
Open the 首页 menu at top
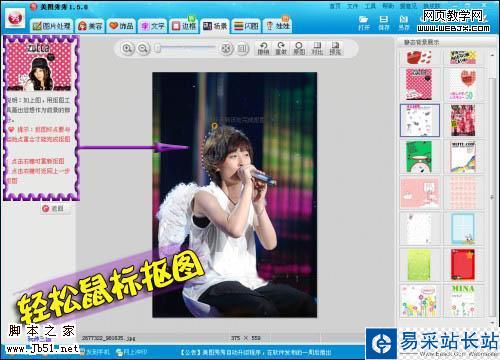(335, 6)
